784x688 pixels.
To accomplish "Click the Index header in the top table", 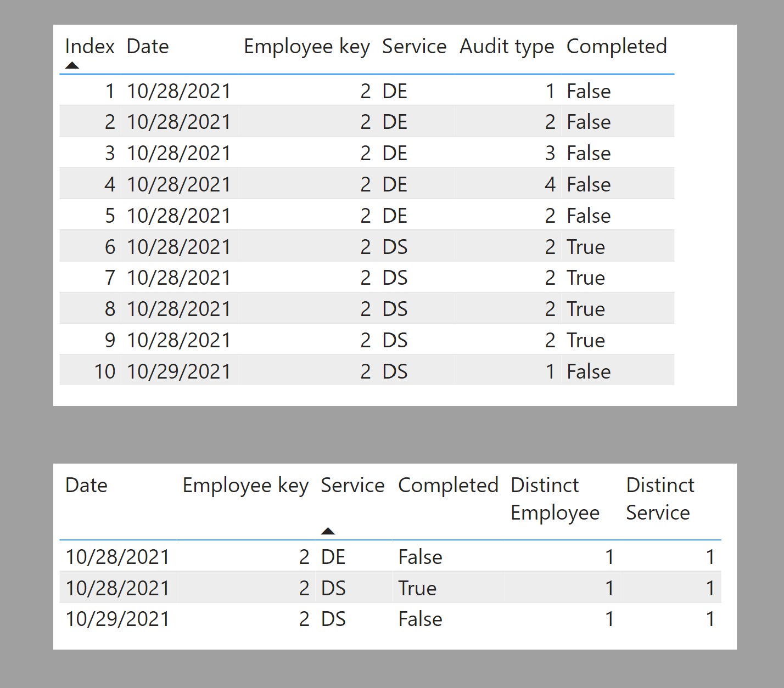I will (89, 47).
